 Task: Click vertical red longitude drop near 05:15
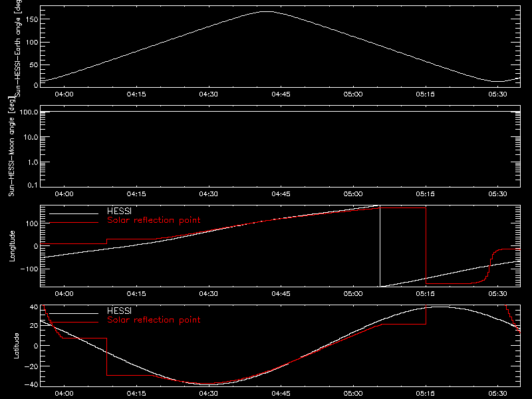click(x=426, y=245)
